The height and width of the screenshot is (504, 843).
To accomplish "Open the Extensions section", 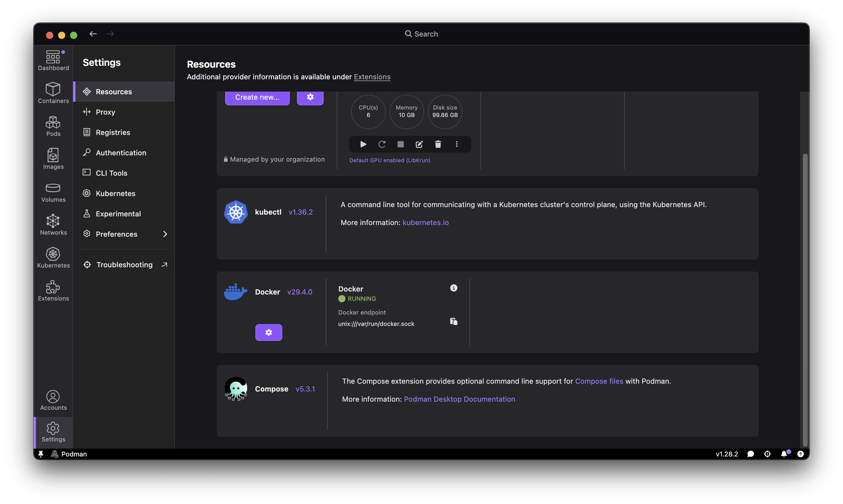I will coord(53,291).
